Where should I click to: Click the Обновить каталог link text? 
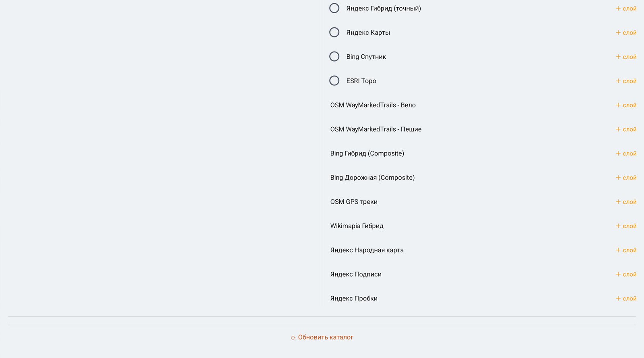click(x=326, y=337)
